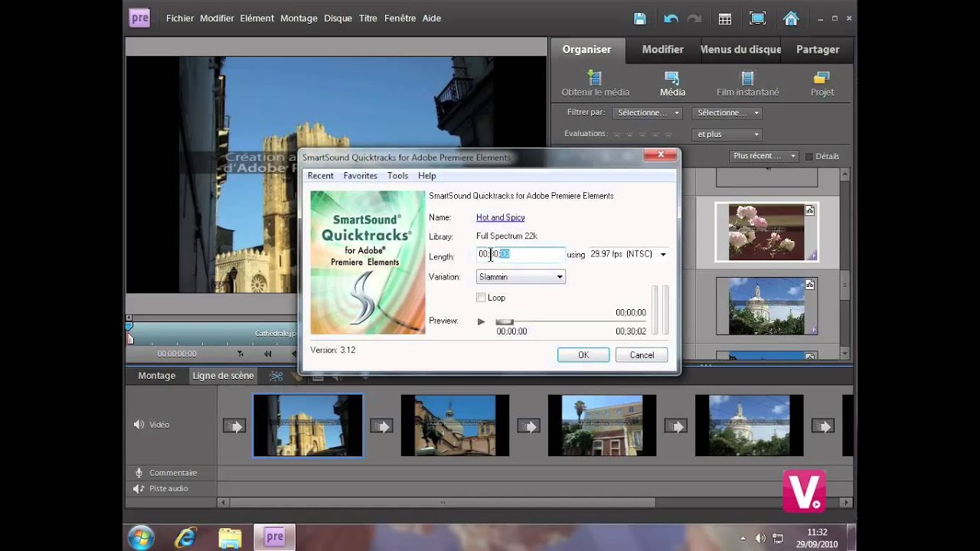Open Tools menu in Quicktracks dialog
This screenshot has height=551, width=980.
pos(397,176)
